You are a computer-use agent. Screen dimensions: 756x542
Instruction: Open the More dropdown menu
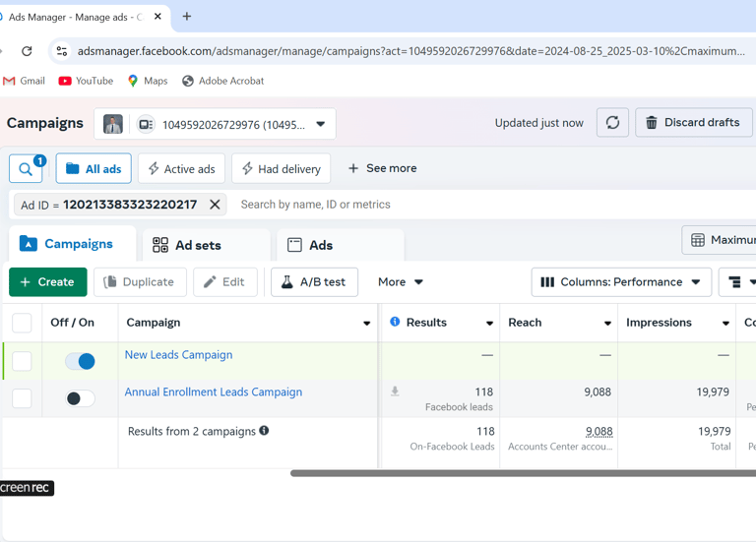[x=401, y=282]
